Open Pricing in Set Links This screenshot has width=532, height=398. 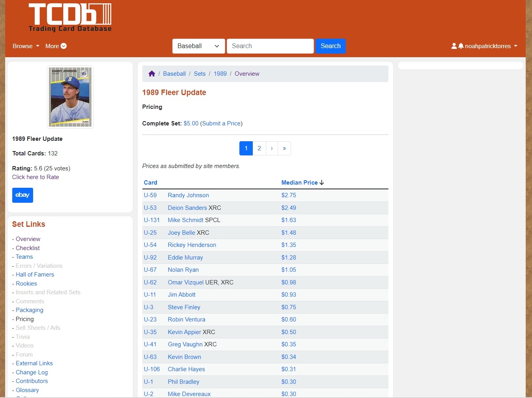pyautogui.click(x=24, y=319)
